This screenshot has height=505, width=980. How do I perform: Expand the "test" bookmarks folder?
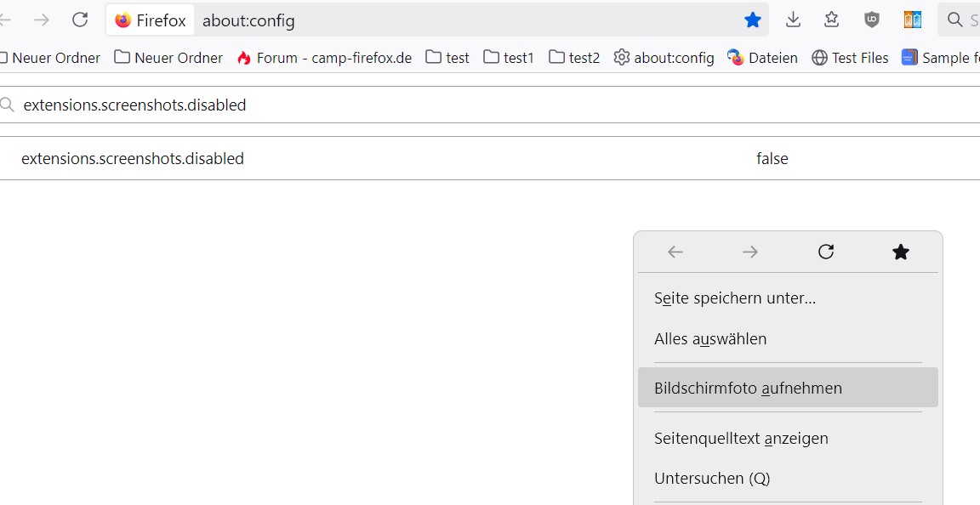coord(447,58)
